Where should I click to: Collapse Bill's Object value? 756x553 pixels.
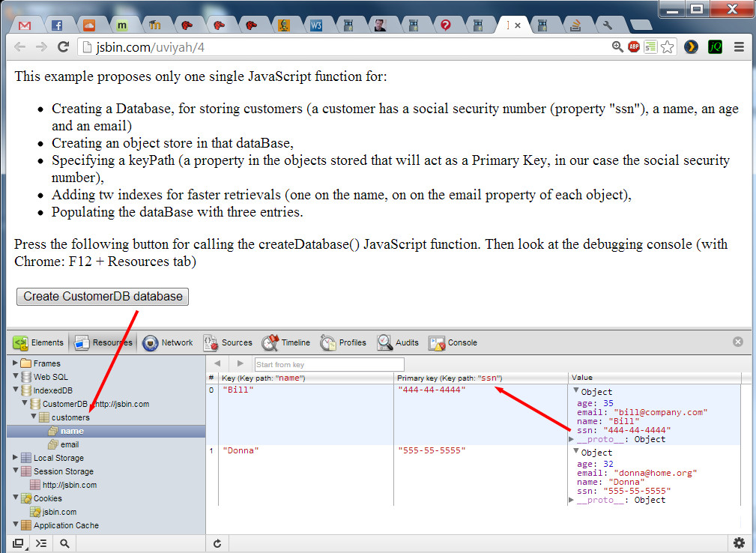pos(575,391)
